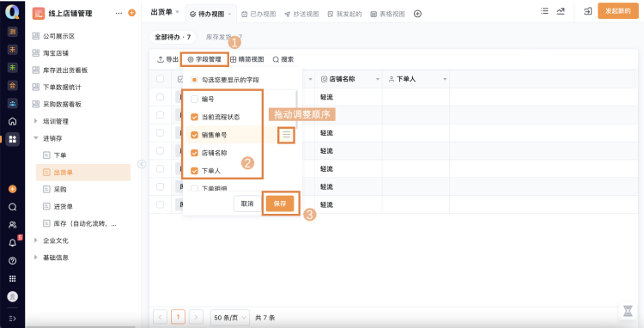Open the green 未 workspace icon
This screenshot has width=644, height=328.
pyautogui.click(x=13, y=68)
